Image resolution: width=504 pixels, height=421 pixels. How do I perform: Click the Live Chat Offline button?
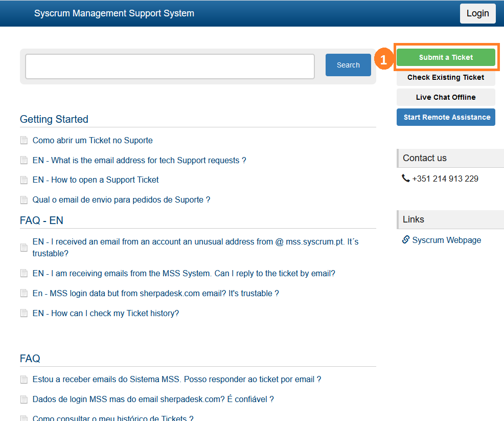445,97
